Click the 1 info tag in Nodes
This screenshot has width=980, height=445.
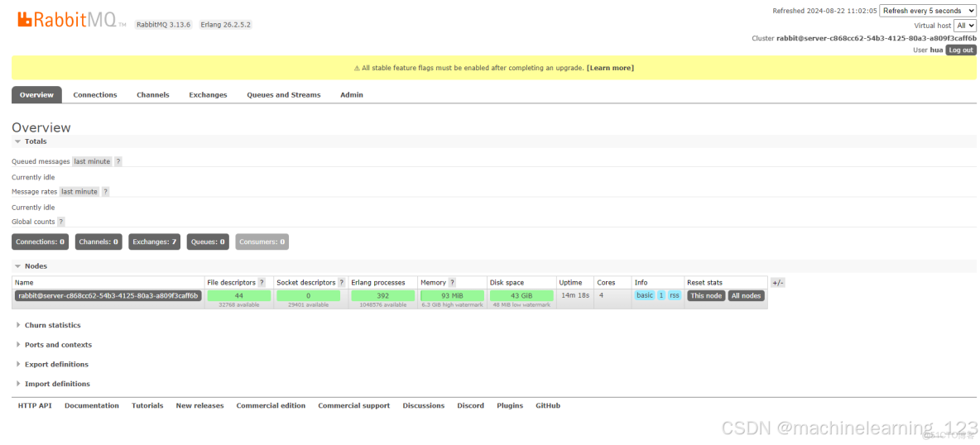[x=661, y=295]
